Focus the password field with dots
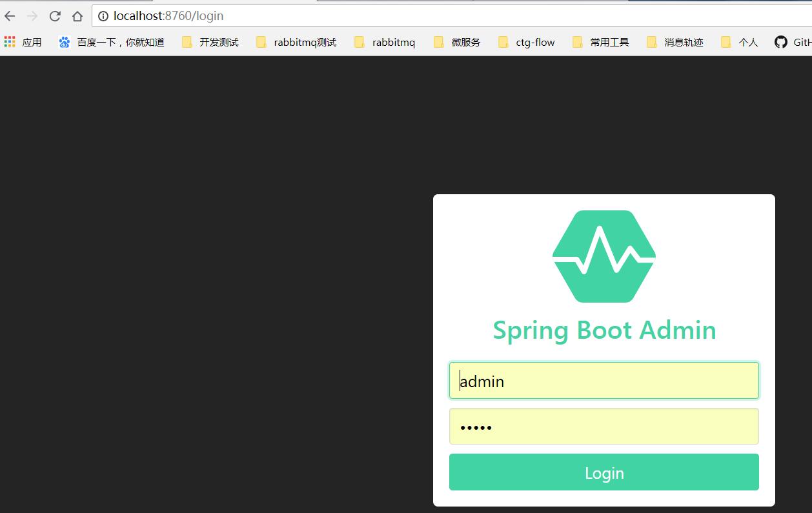Image resolution: width=812 pixels, height=513 pixels. (604, 427)
